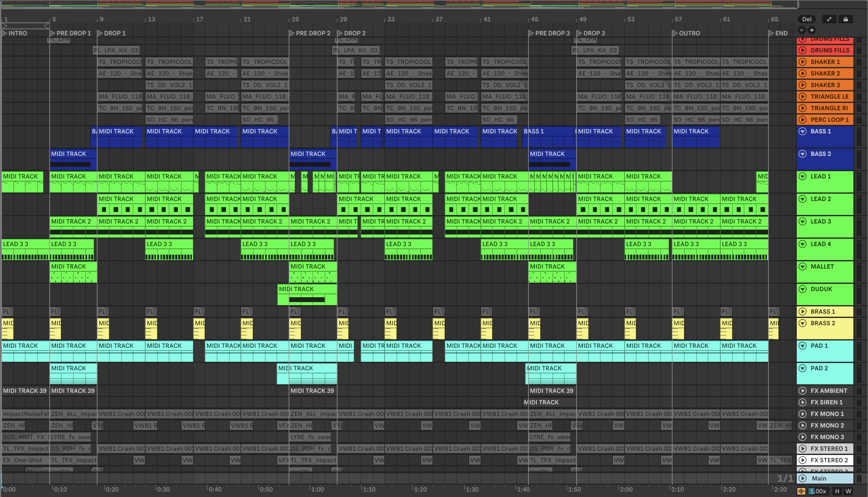This screenshot has height=497, width=868.
Task: Jump to next locator arrow
Action: 812,30
